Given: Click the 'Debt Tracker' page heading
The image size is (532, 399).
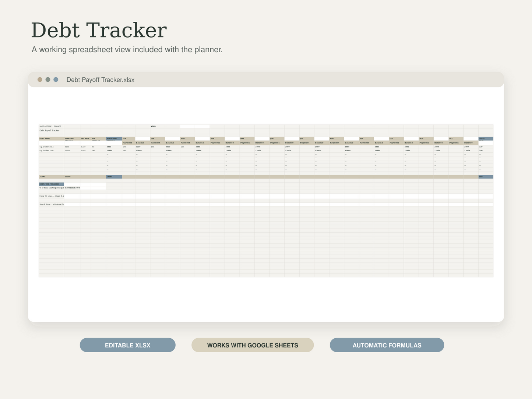Looking at the screenshot, I should coord(99,30).
